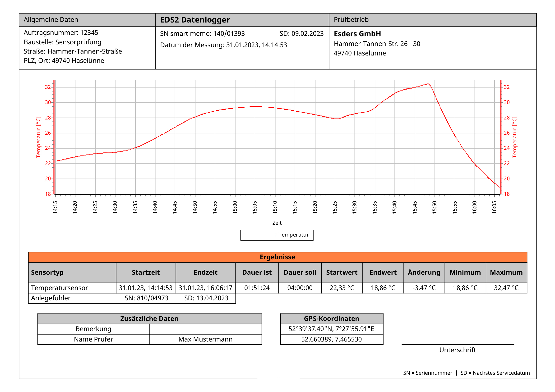The image size is (555, 392).
Task: Select the Max Mustermann name cell
Action: pos(205,339)
